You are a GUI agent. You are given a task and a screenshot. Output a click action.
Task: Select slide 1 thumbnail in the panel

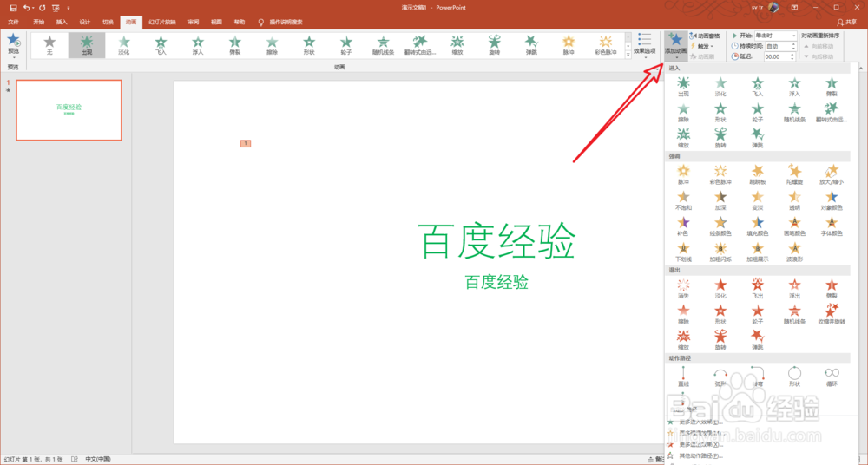coord(69,110)
